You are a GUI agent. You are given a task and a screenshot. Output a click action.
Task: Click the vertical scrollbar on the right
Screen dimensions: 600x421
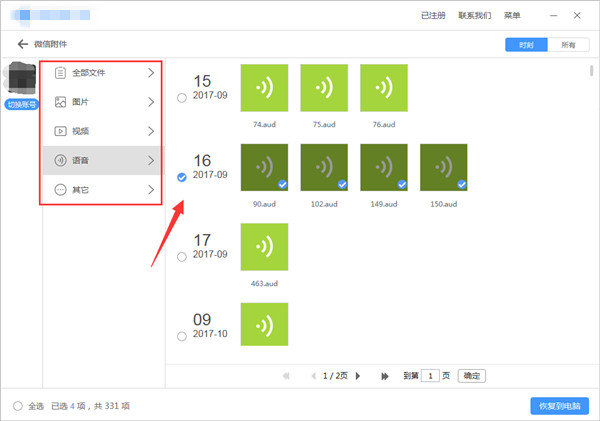[x=592, y=71]
